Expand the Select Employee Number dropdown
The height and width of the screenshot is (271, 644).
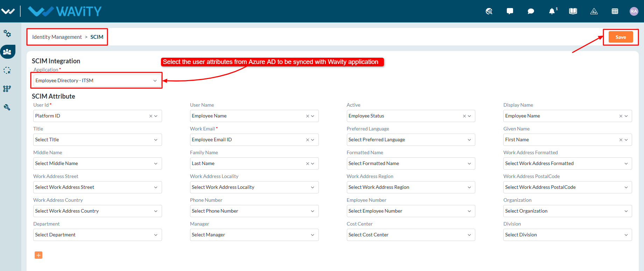tap(411, 211)
